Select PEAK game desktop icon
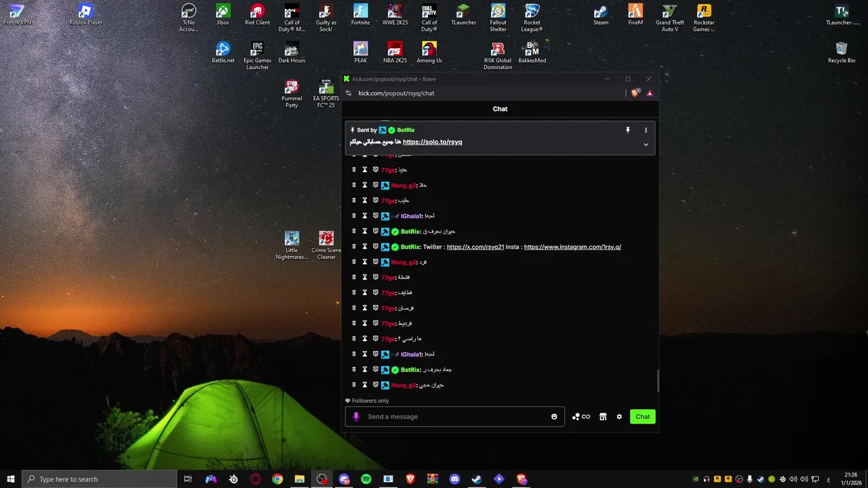 click(x=361, y=53)
